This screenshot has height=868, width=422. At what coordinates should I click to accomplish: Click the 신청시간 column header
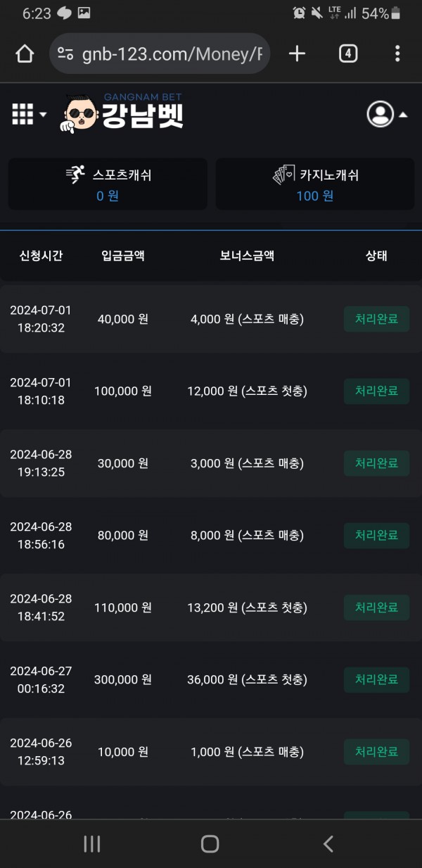tap(41, 256)
